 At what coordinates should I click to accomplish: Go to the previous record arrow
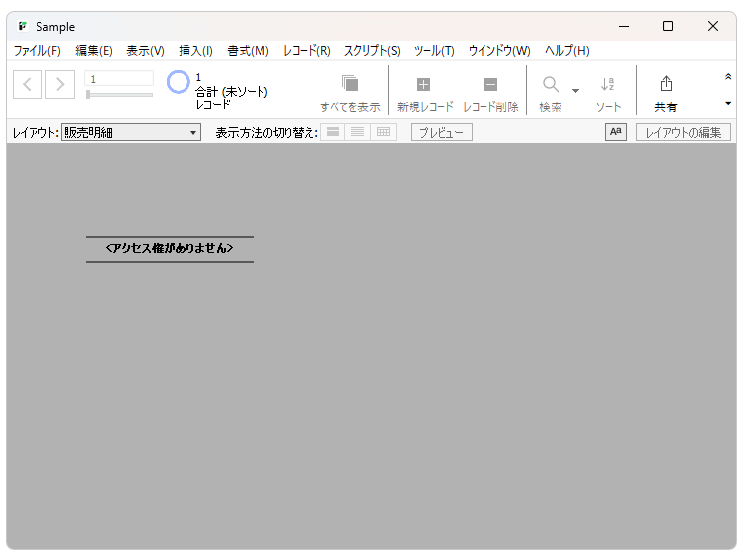point(28,85)
